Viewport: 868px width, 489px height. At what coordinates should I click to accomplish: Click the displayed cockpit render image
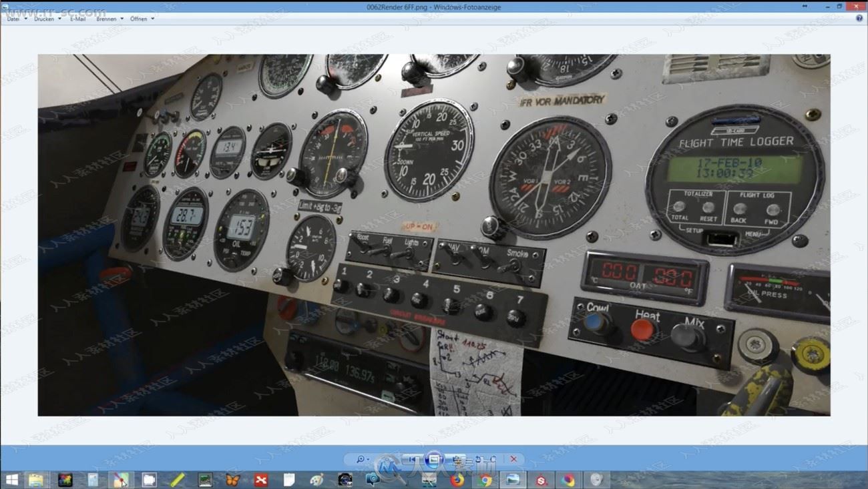click(x=434, y=235)
